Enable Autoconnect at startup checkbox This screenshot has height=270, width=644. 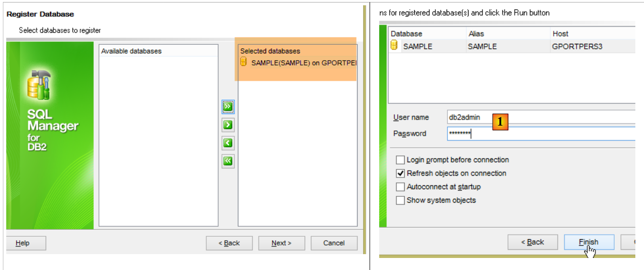400,187
